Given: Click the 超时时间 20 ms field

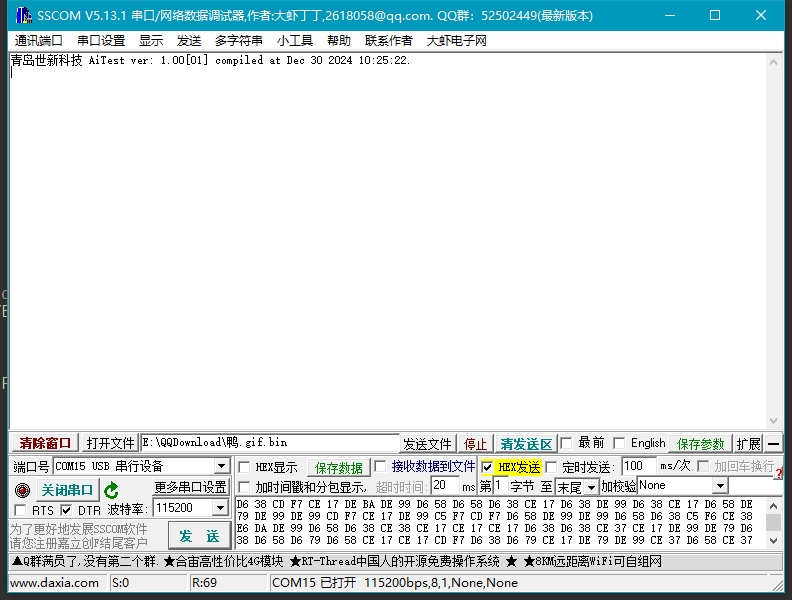Looking at the screenshot, I should pos(445,486).
